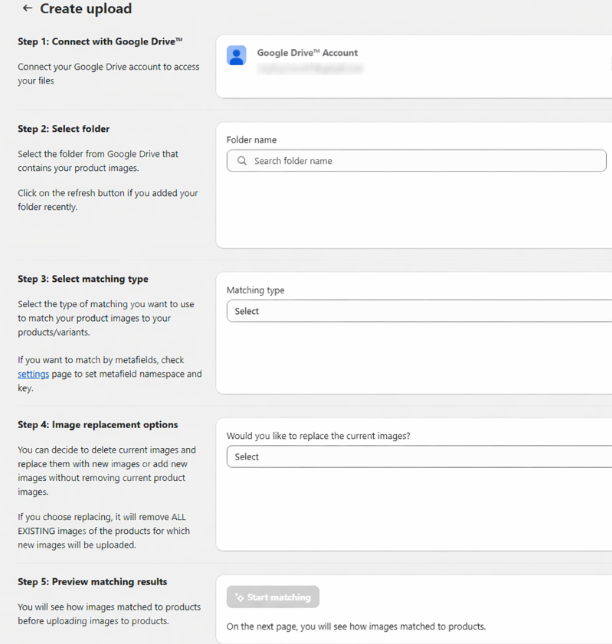Click the magnifier icon in folder search
Viewport: 612px width, 644px height.
point(242,161)
